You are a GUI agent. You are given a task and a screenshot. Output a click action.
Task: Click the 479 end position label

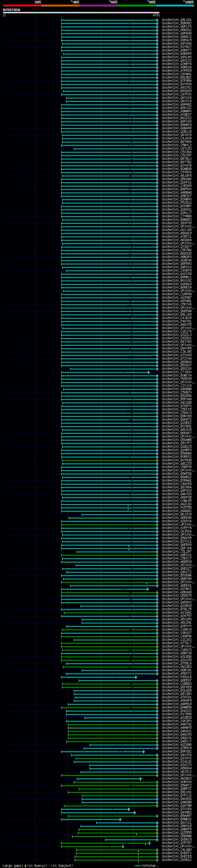[x=155, y=15]
